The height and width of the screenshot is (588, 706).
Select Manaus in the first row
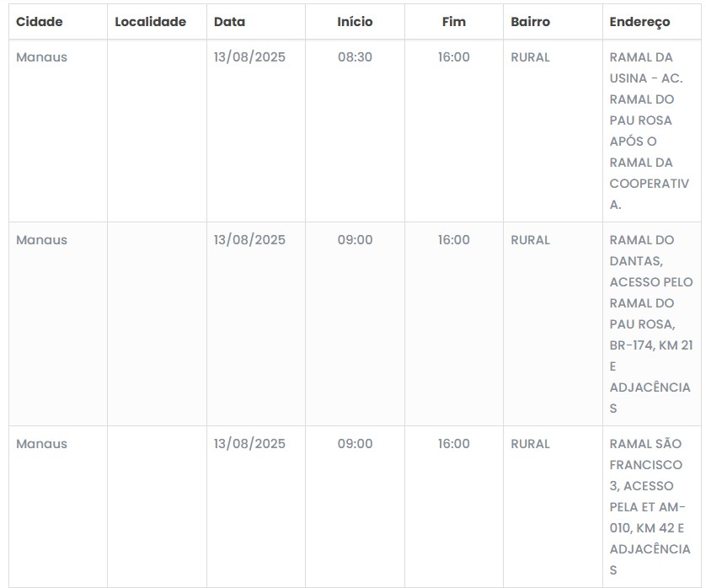(41, 57)
